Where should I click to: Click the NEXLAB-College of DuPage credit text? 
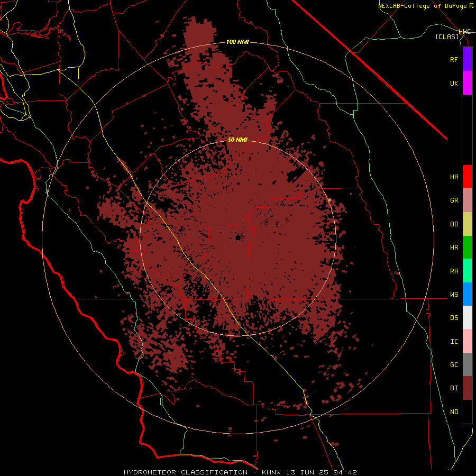coord(425,6)
